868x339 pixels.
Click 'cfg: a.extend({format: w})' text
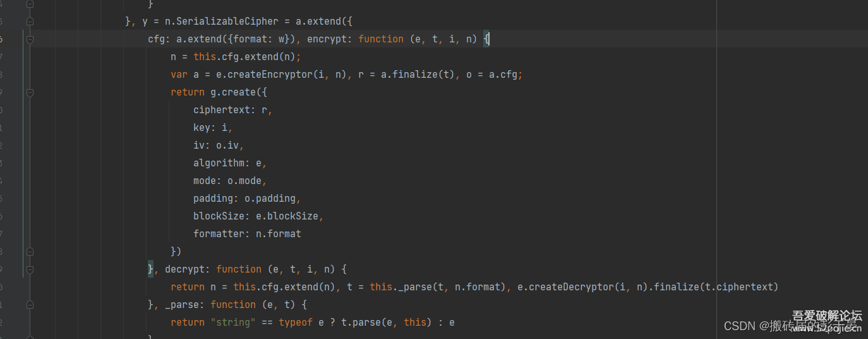click(222, 39)
